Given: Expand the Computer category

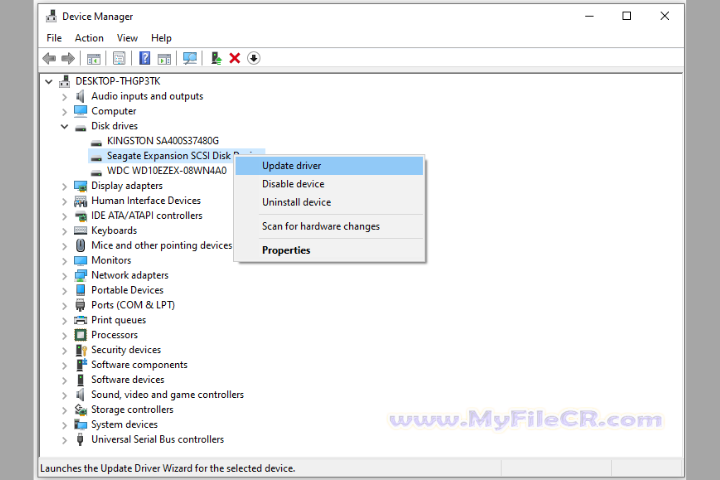Looking at the screenshot, I should [64, 112].
